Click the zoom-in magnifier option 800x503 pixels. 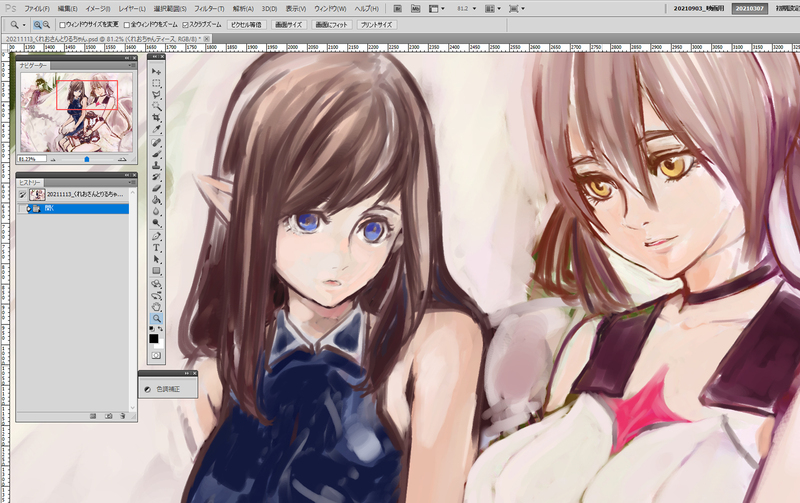click(x=37, y=24)
